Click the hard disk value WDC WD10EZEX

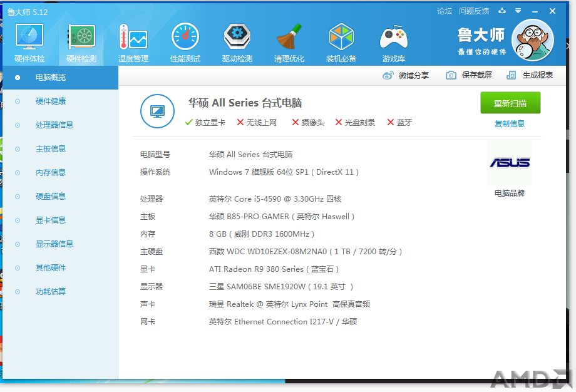click(306, 252)
